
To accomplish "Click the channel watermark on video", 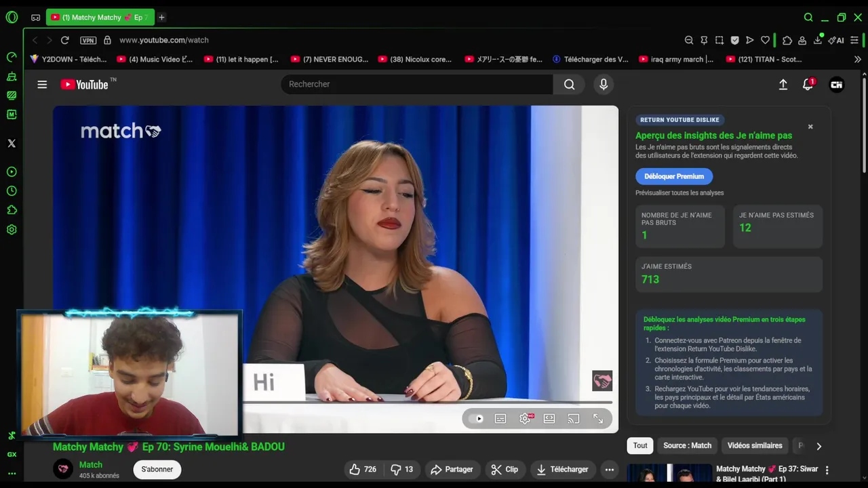I will [602, 381].
